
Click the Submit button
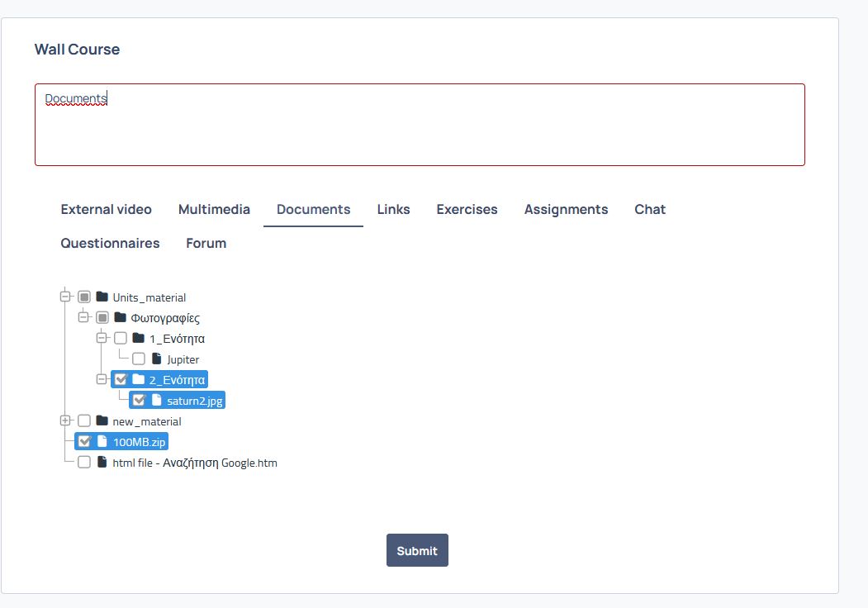click(x=417, y=550)
